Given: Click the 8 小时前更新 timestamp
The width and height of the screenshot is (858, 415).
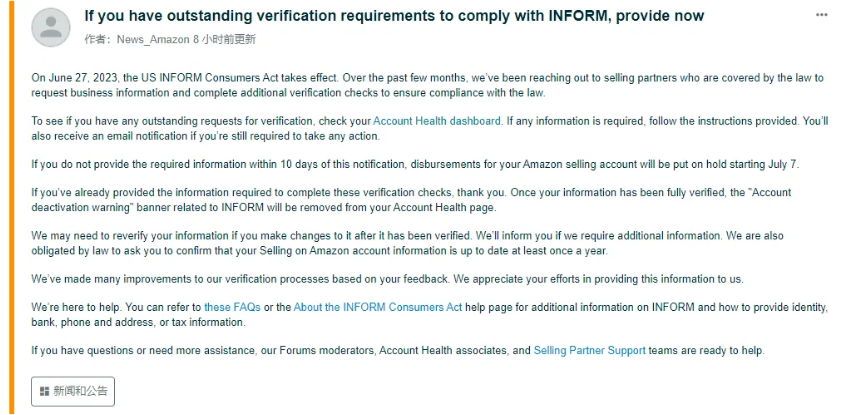Looking at the screenshot, I should (x=225, y=39).
